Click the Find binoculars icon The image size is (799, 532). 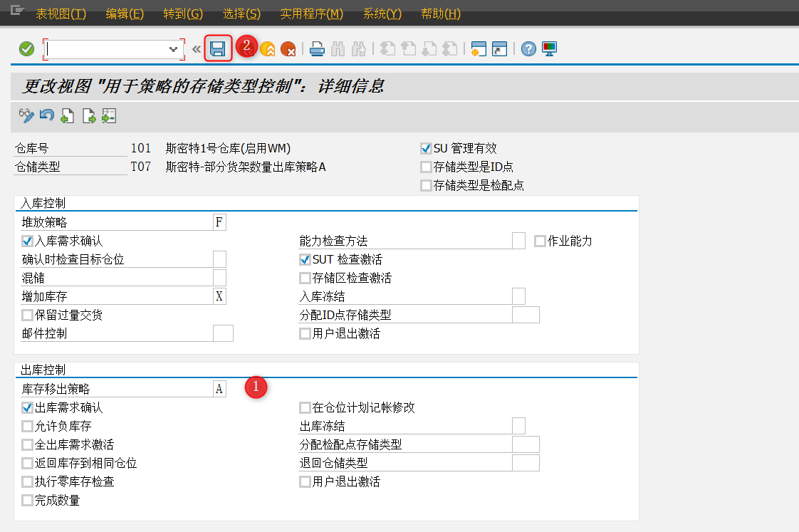pos(338,49)
